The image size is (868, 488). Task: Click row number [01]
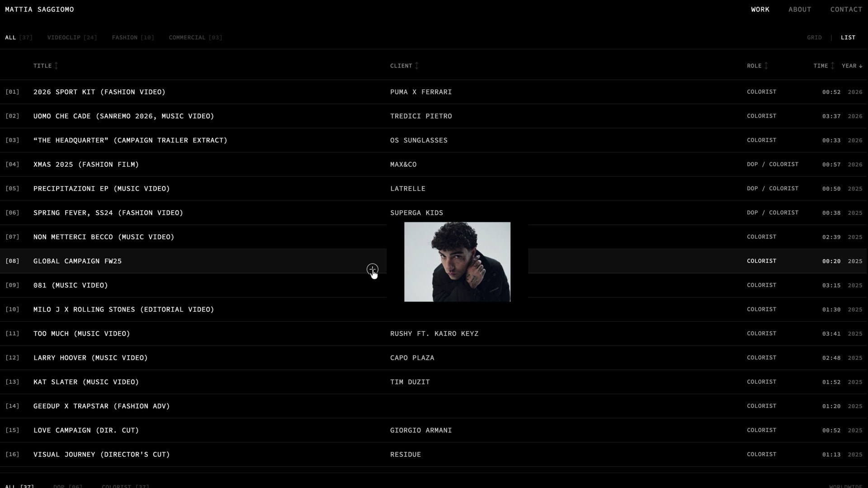click(12, 92)
